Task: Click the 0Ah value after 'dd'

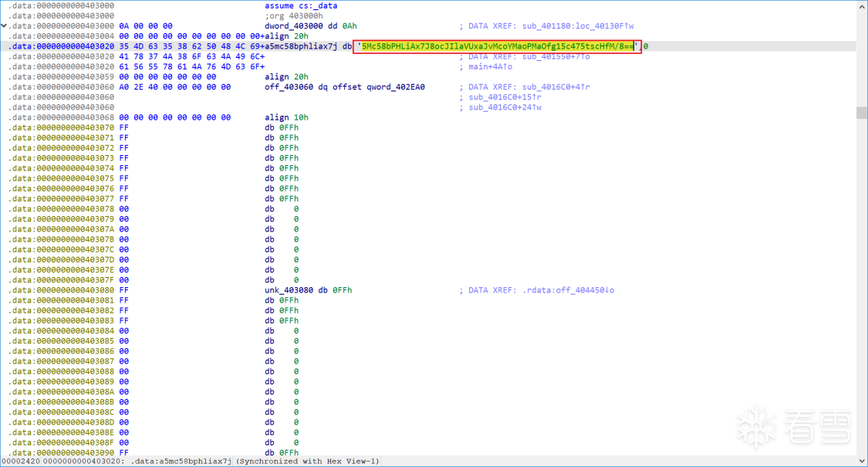Action: click(350, 26)
